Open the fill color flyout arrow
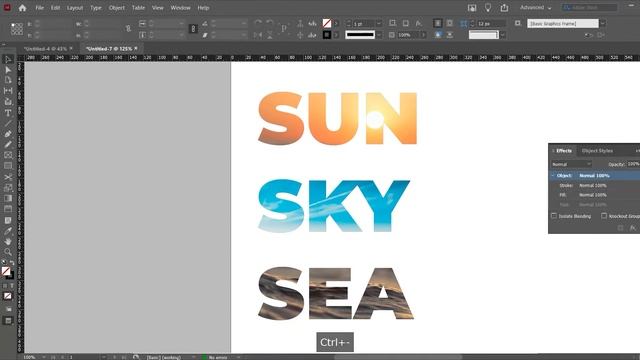 pyautogui.click(x=336, y=24)
